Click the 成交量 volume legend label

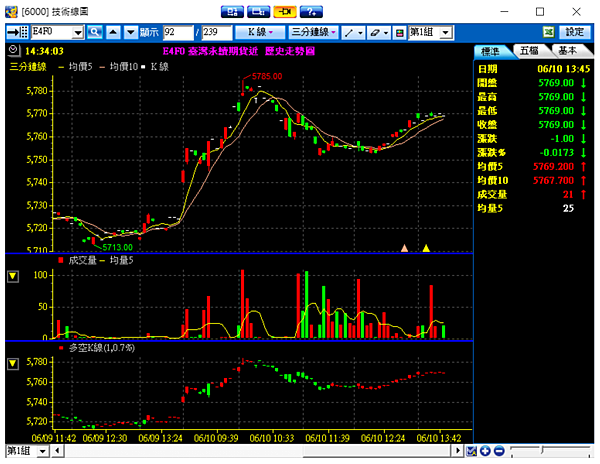click(x=83, y=261)
